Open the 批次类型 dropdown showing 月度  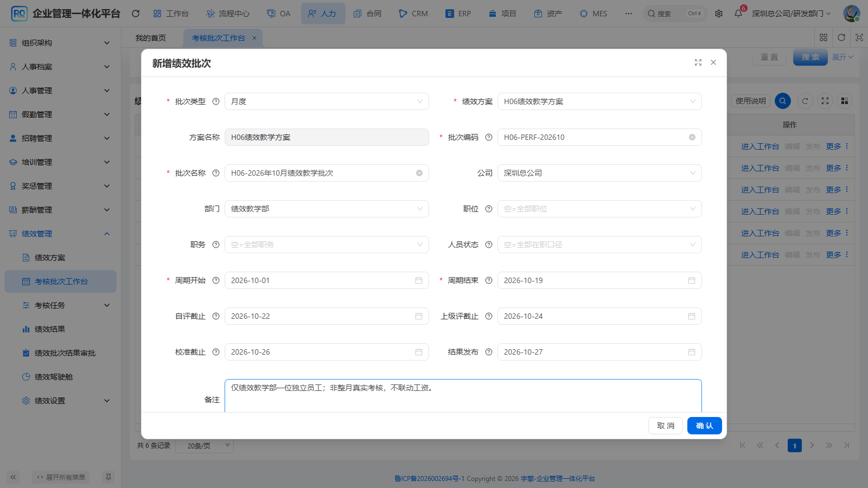(327, 101)
